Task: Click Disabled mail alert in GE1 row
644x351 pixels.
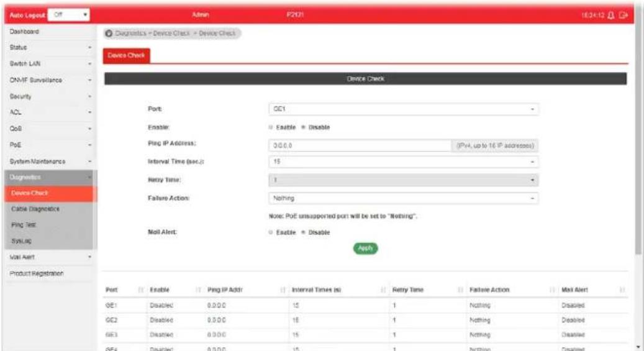Action: click(573, 306)
